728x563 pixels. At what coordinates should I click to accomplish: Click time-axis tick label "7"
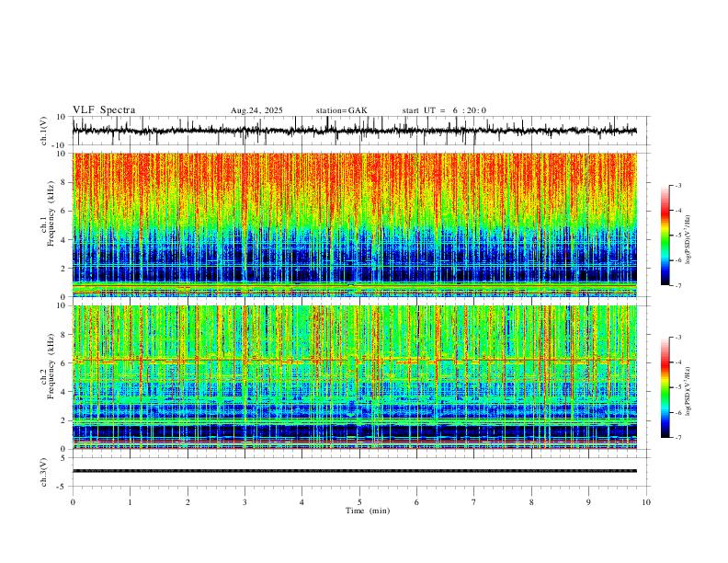(474, 502)
